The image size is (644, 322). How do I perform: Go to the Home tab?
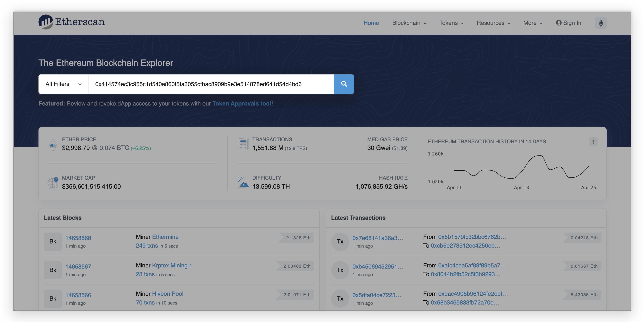[371, 23]
